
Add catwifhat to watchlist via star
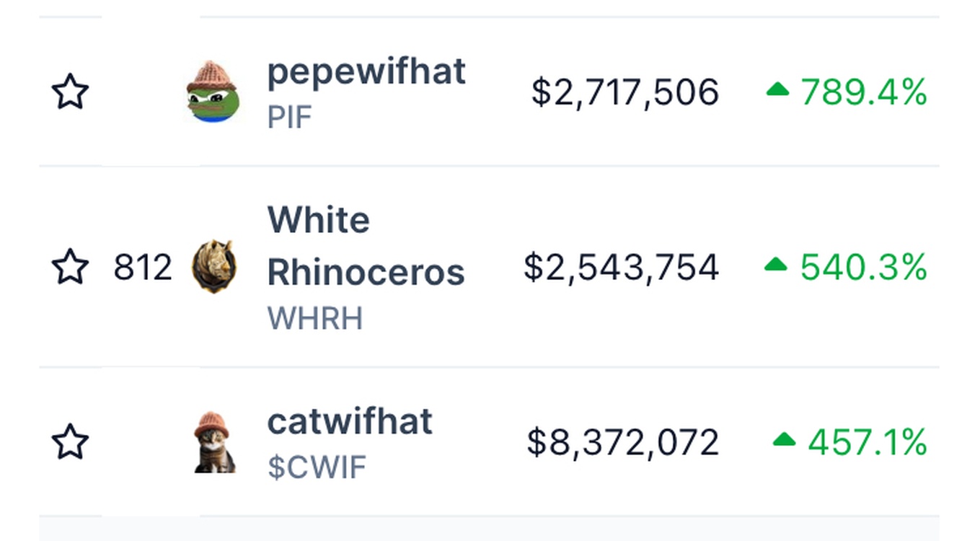coord(70,441)
